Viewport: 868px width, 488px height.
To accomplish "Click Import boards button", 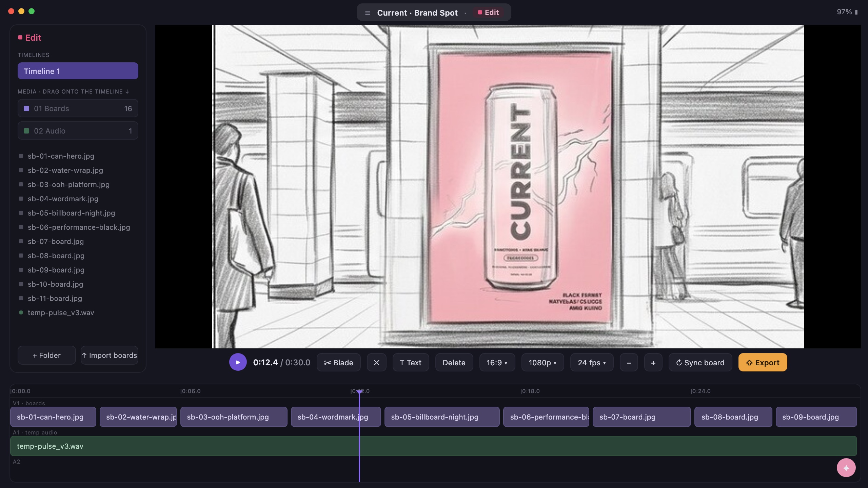I will (x=110, y=355).
